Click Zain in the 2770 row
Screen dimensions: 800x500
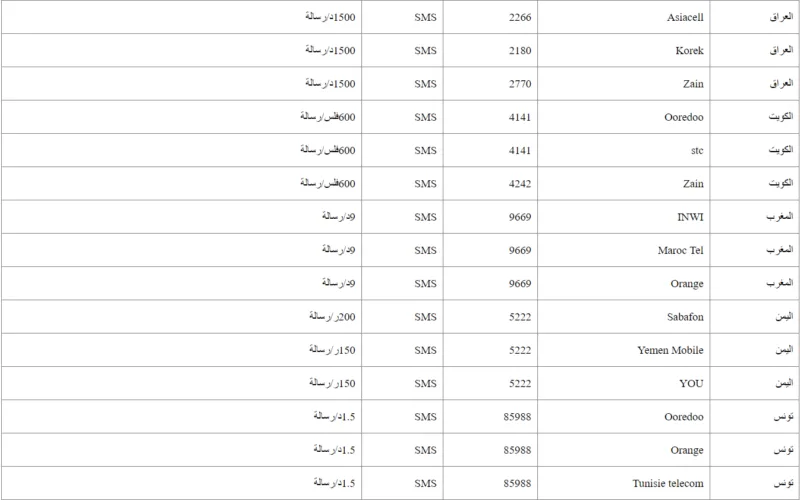pos(694,84)
